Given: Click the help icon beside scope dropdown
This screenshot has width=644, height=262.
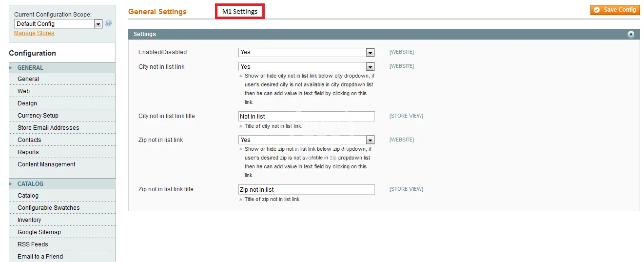Looking at the screenshot, I should click(x=108, y=23).
